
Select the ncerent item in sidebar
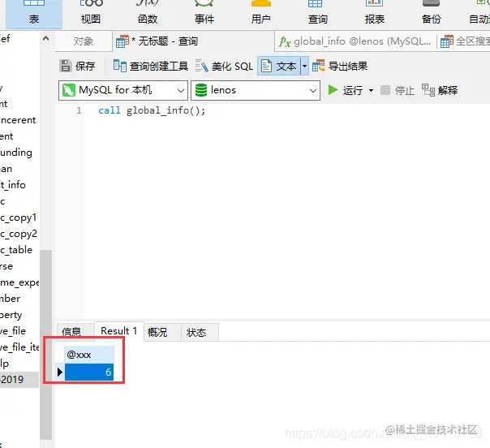pyautogui.click(x=18, y=120)
